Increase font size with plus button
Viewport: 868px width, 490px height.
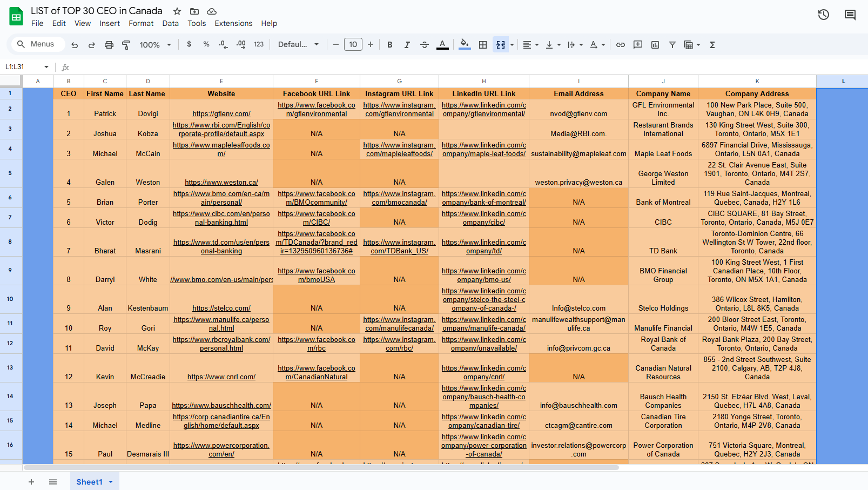[371, 44]
